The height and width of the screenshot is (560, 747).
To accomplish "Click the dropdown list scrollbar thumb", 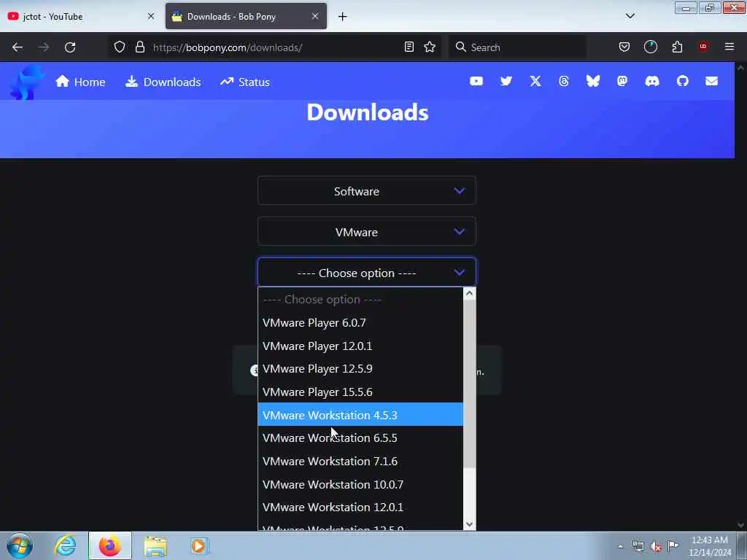I will click(x=469, y=384).
